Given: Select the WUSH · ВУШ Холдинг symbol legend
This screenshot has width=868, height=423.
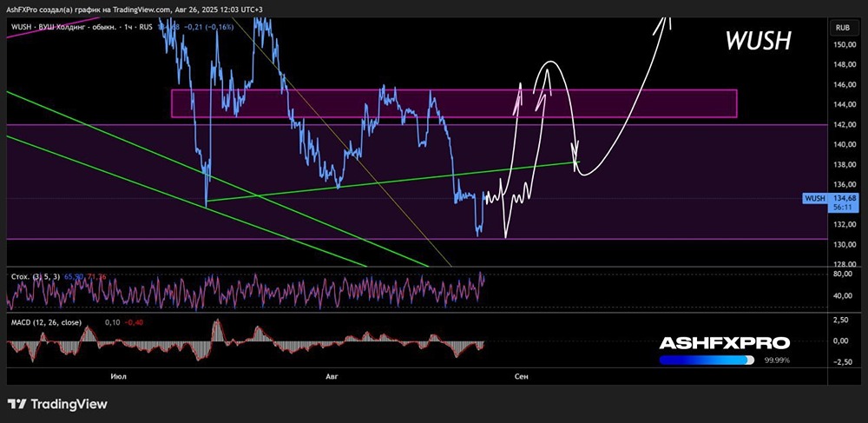Looking at the screenshot, I should 82,27.
